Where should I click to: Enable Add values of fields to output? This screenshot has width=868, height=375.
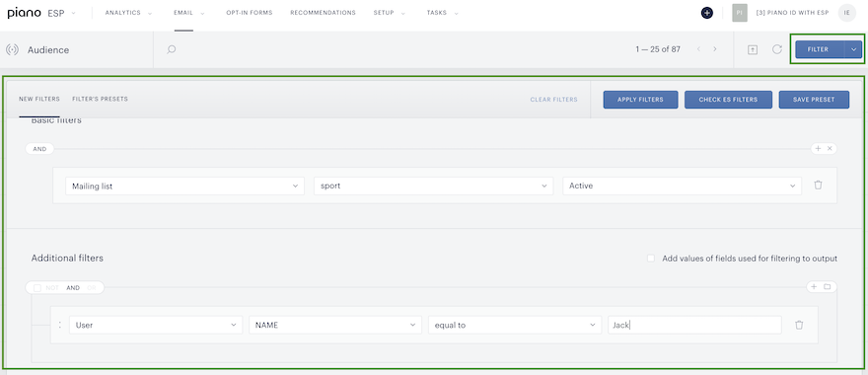coord(651,259)
